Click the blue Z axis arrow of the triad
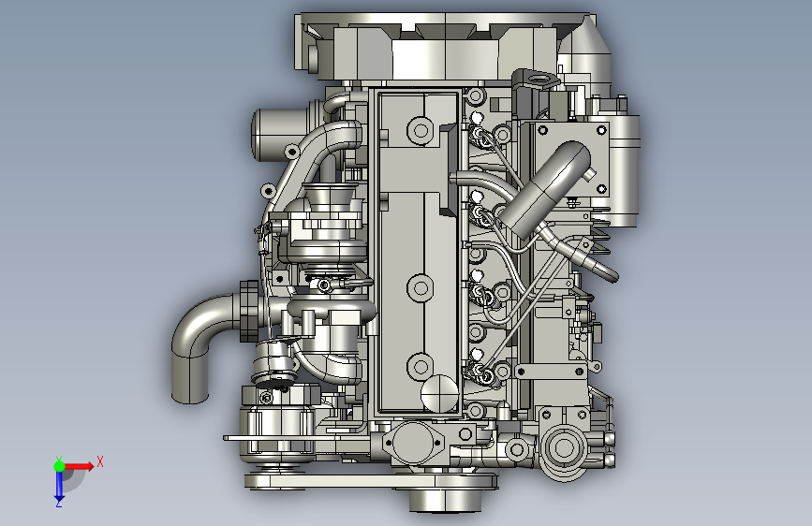812x526 pixels. tap(59, 487)
